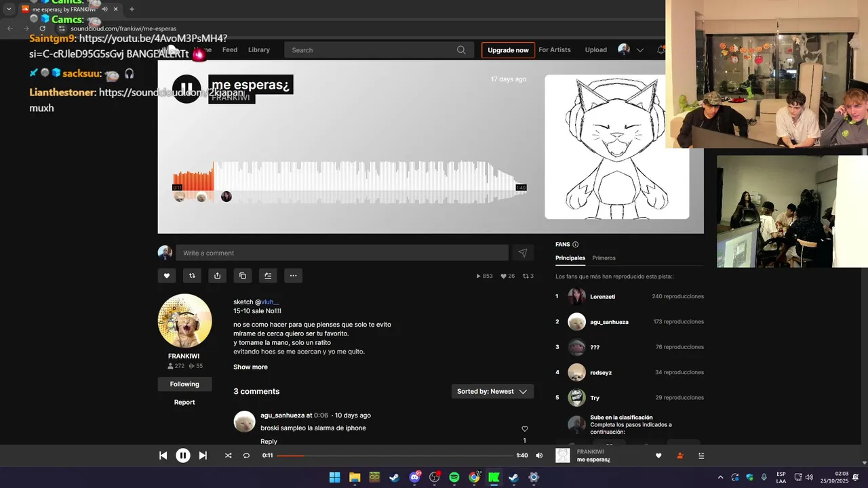Screen dimensions: 868x488
Task: Click the FANS info icon
Action: (576, 245)
